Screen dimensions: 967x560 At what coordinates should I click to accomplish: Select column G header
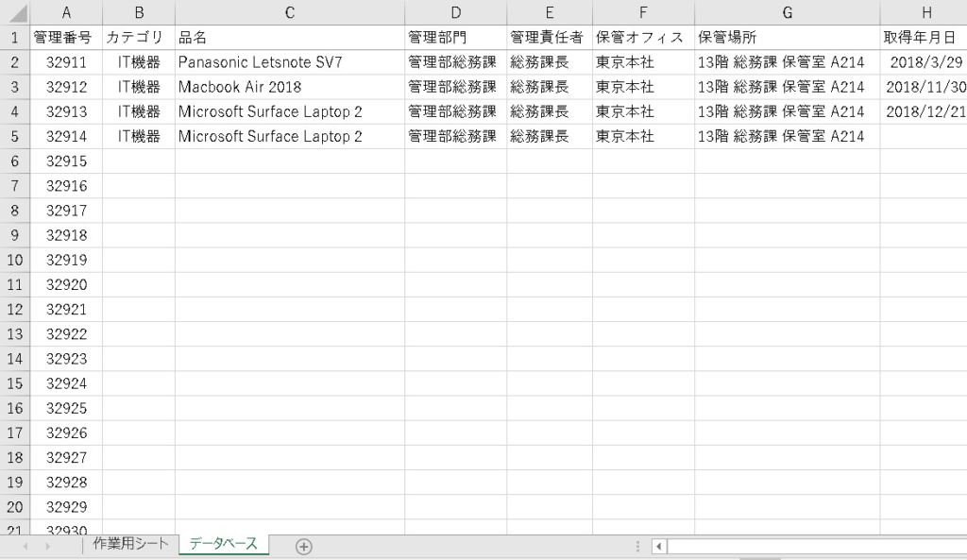[x=787, y=12]
